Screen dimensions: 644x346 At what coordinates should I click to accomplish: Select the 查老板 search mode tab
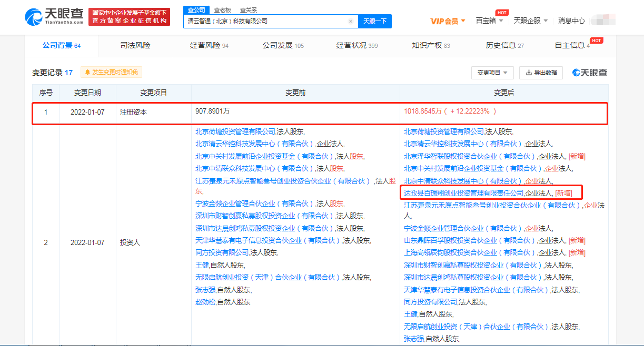(x=222, y=10)
